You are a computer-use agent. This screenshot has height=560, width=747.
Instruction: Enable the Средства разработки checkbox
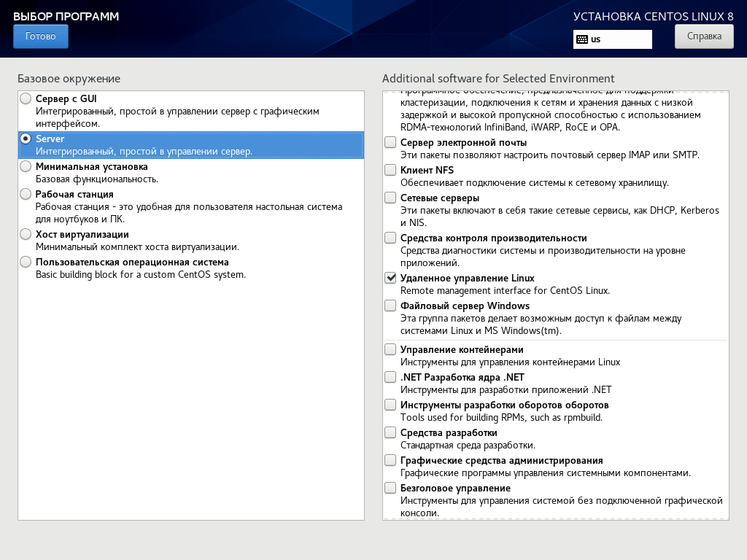[x=390, y=432]
